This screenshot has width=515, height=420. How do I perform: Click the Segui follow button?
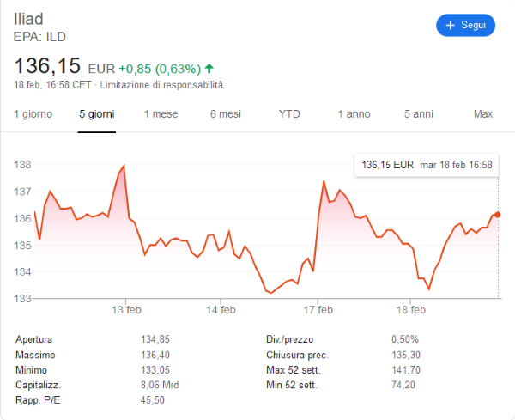pyautogui.click(x=465, y=25)
